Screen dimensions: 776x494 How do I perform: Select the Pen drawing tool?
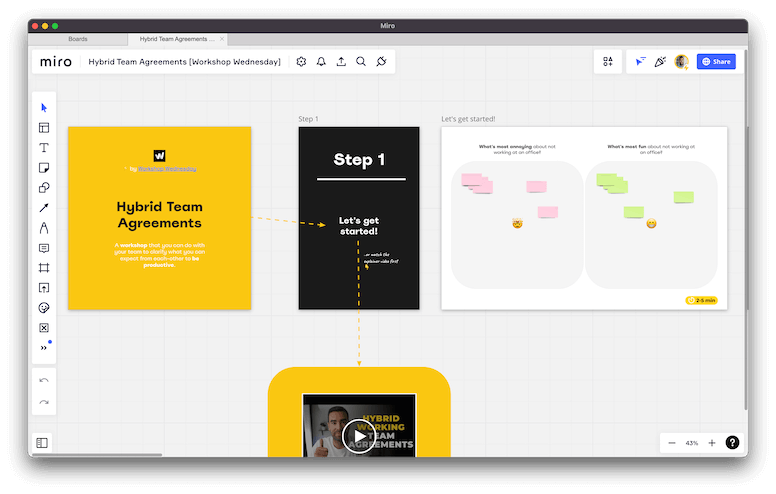[44, 228]
